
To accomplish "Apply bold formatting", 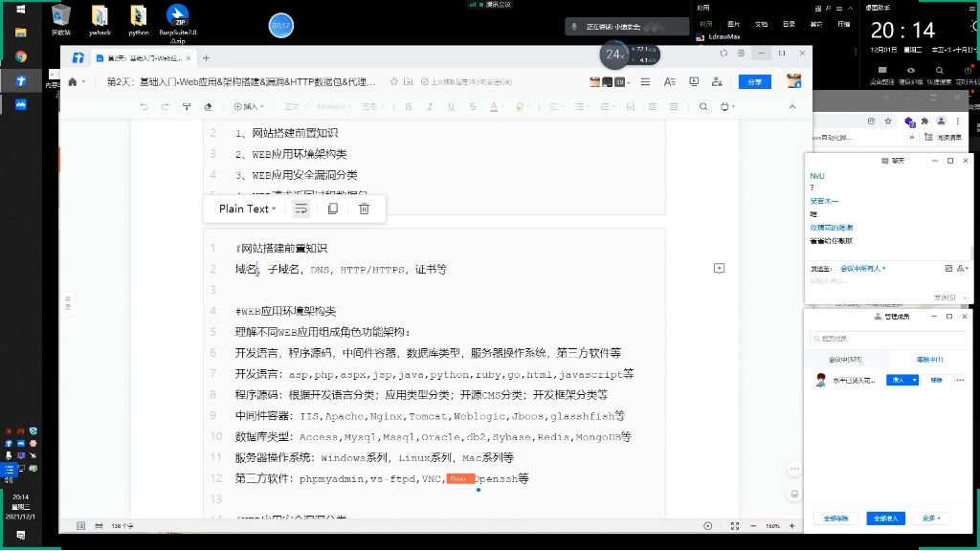I will coord(409,107).
